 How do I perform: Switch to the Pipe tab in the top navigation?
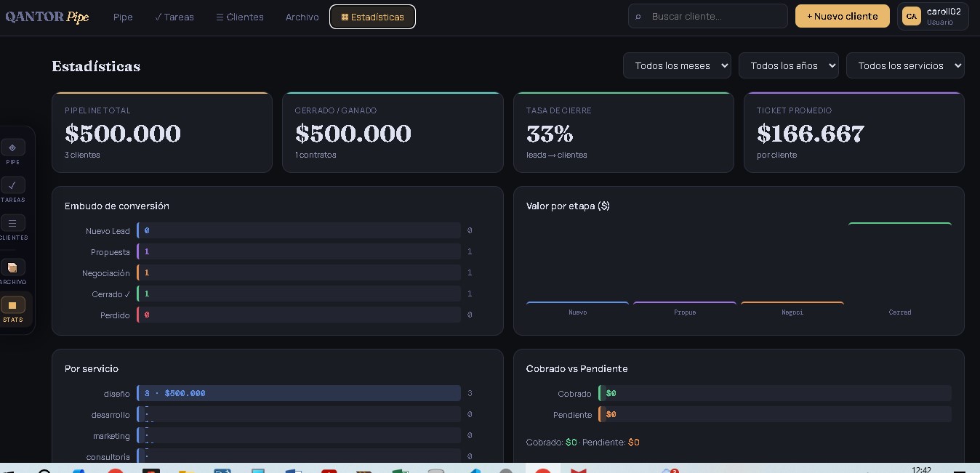(123, 17)
